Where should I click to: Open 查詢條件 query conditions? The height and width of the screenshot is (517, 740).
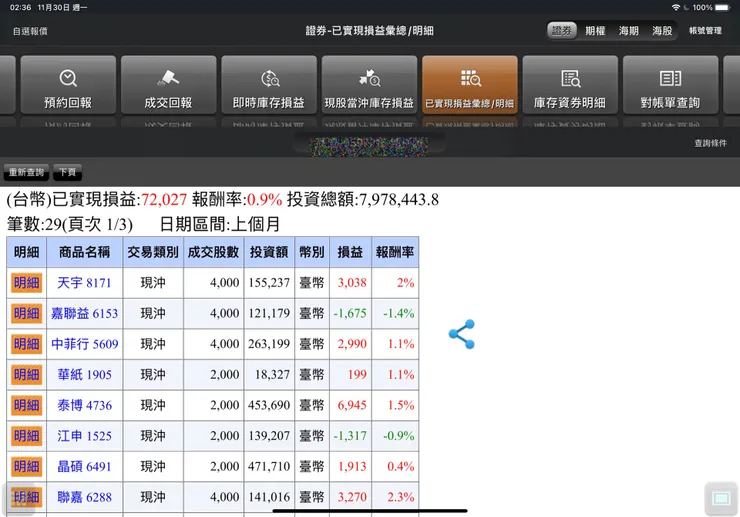pyautogui.click(x=710, y=143)
